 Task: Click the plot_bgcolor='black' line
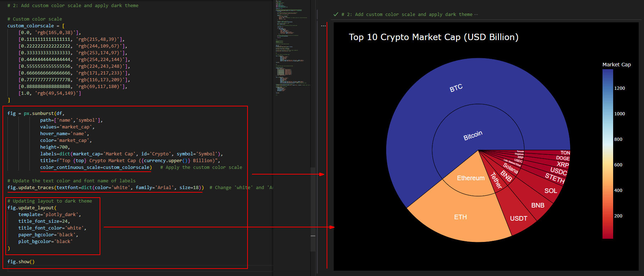[x=45, y=242]
